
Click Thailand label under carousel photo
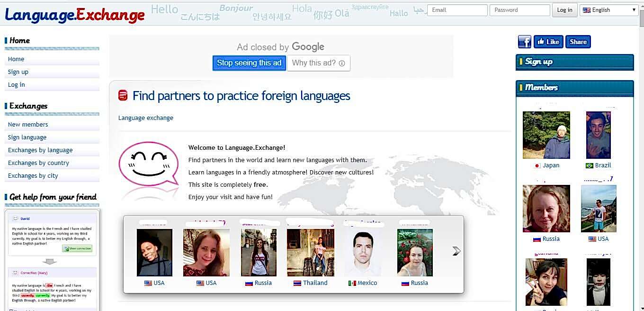(x=315, y=283)
